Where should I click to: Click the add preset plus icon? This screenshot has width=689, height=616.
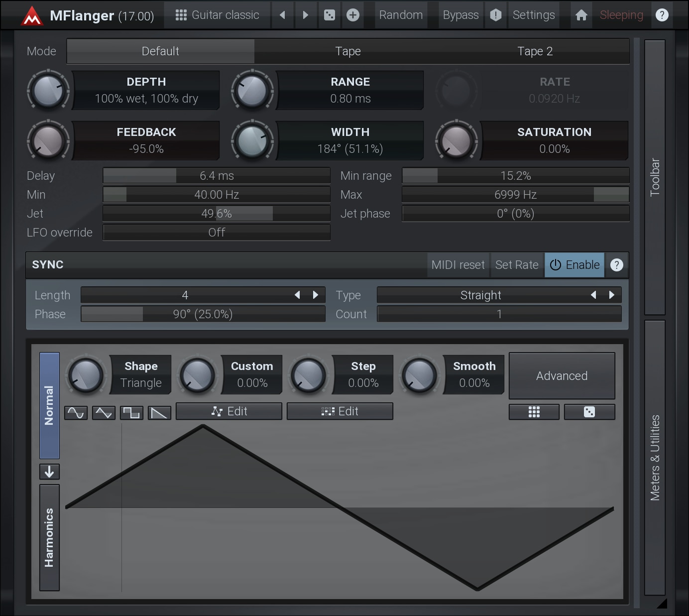pyautogui.click(x=353, y=15)
